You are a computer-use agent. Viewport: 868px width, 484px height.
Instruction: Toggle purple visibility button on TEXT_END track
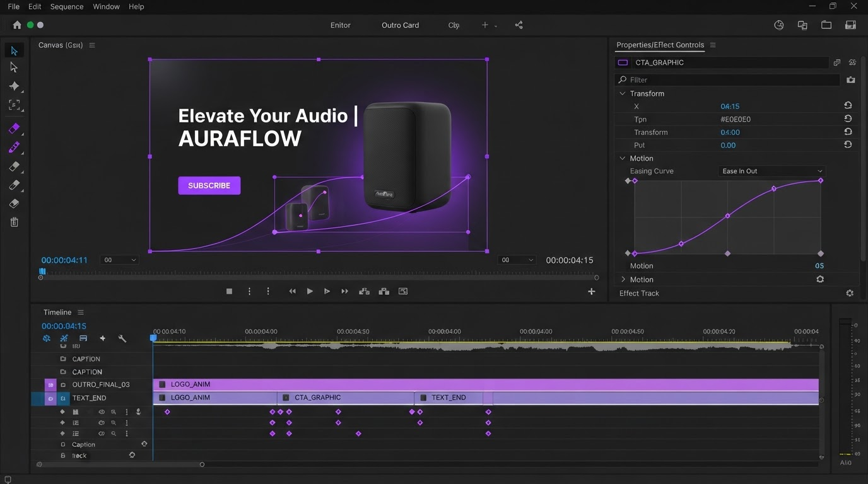(50, 398)
